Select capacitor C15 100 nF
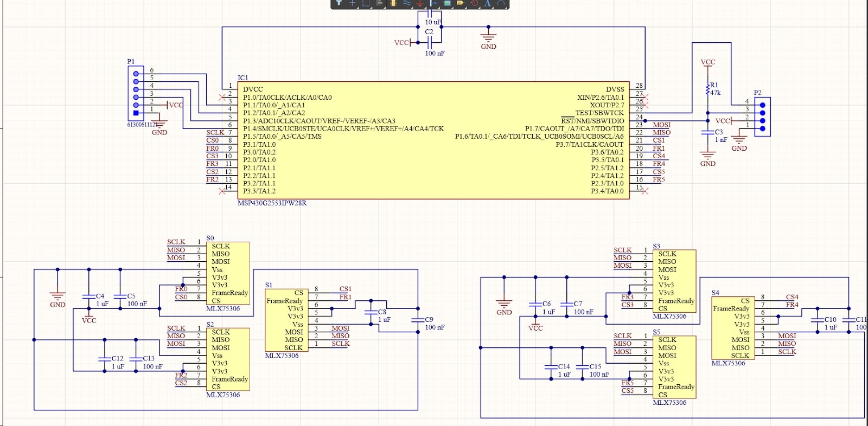The image size is (868, 426). tap(583, 367)
